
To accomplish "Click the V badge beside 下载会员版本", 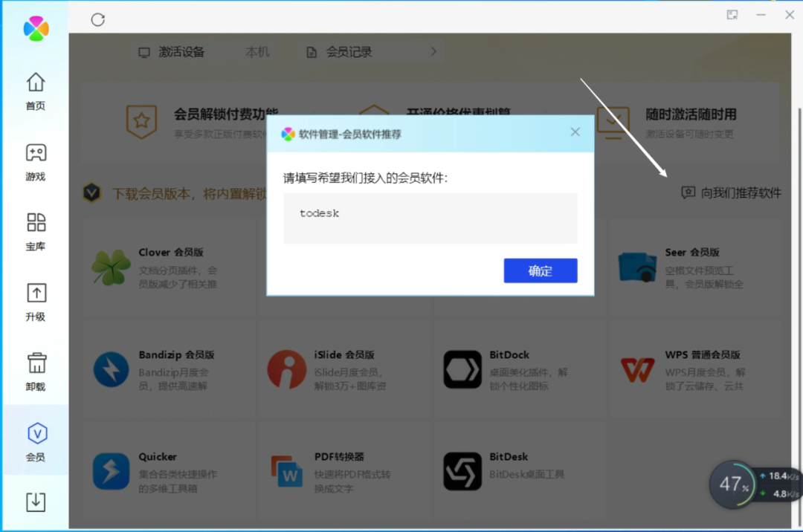I will (91, 193).
